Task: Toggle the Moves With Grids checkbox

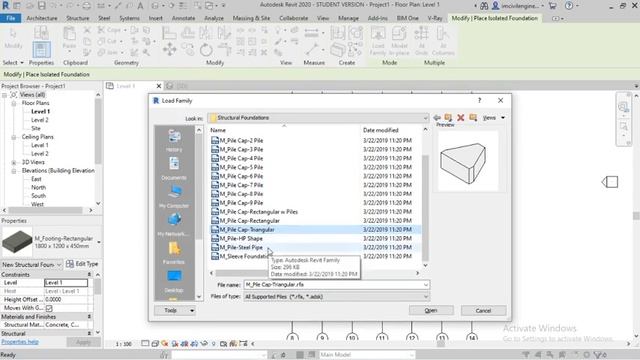Action: (x=49, y=308)
